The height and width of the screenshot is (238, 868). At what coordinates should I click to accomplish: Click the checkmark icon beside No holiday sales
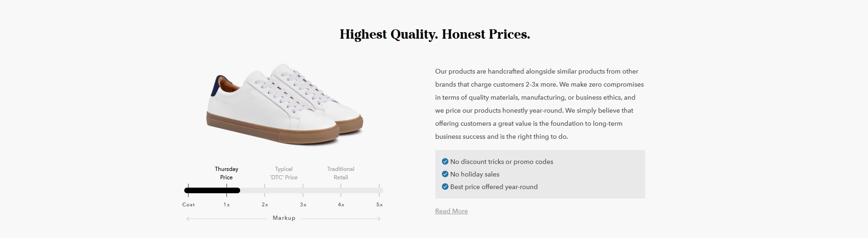pyautogui.click(x=445, y=174)
